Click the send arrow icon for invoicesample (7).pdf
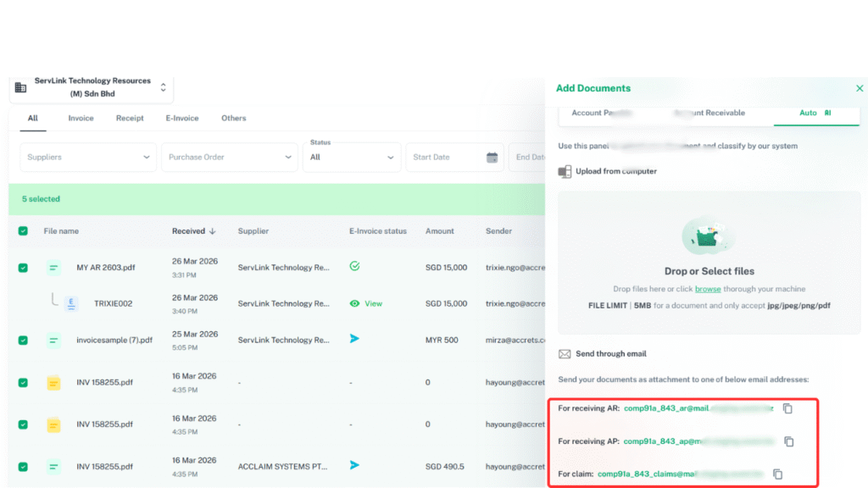The height and width of the screenshot is (488, 868). 354,339
